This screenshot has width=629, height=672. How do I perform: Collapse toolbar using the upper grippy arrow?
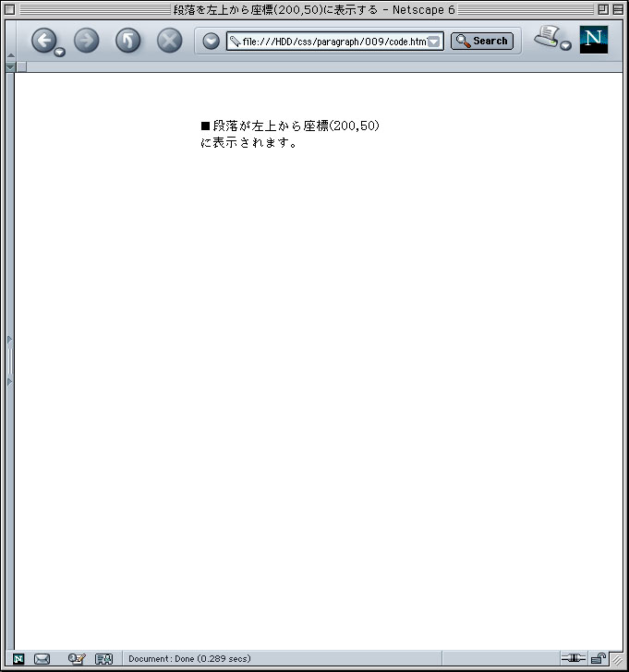(11, 55)
